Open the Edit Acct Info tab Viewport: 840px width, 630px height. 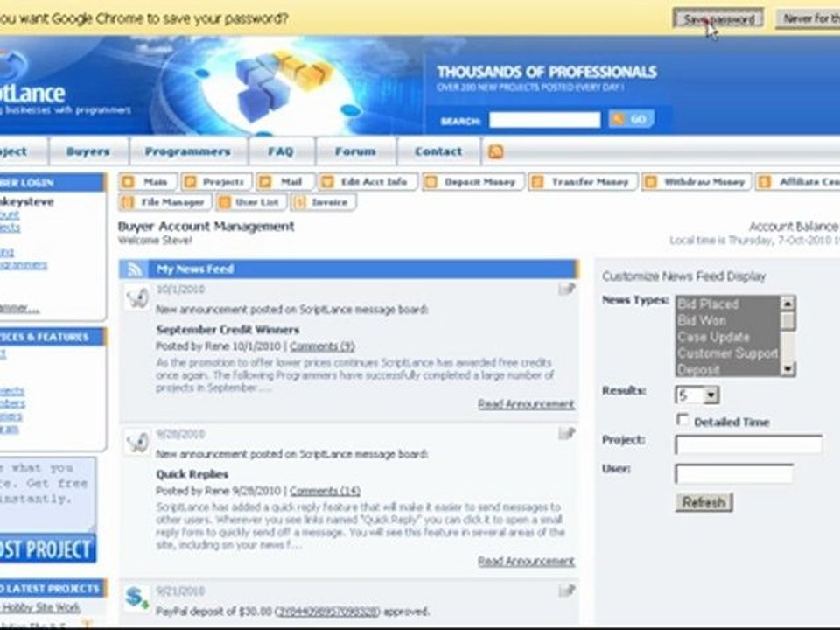368,182
